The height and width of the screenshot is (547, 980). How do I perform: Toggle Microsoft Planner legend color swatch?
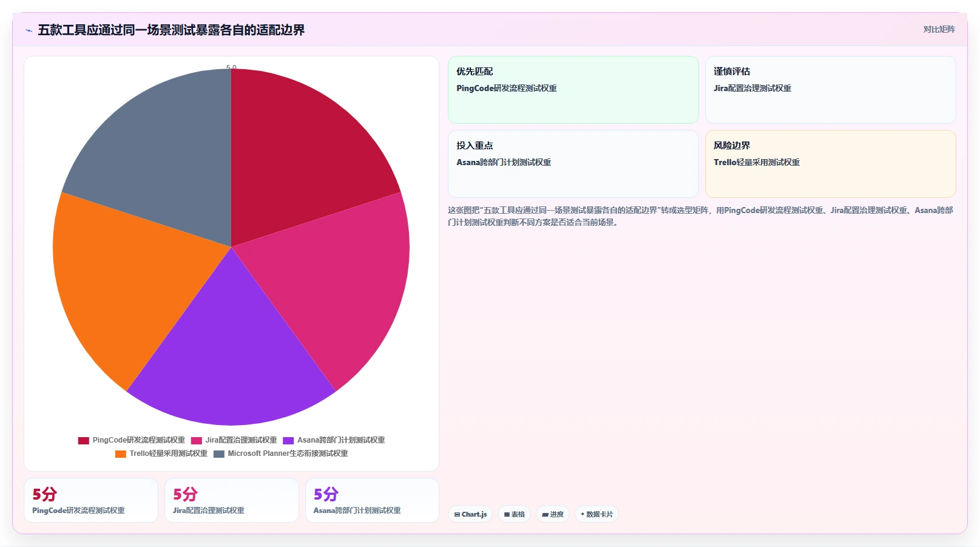[219, 454]
